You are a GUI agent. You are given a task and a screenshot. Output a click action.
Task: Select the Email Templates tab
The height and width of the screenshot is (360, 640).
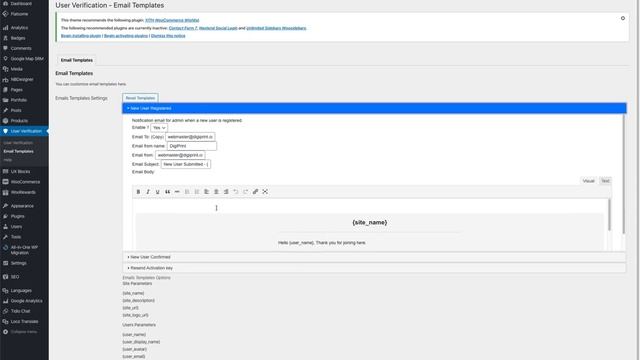tap(77, 60)
